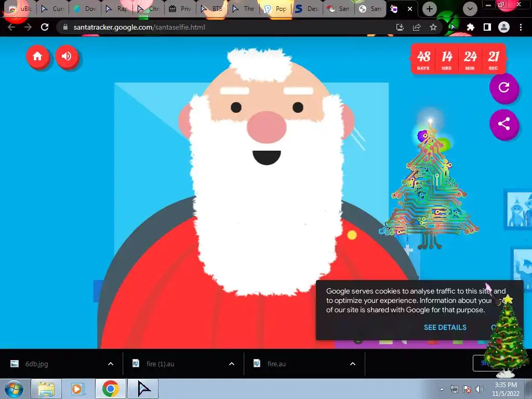This screenshot has width=532, height=399.
Task: Open the Chrome profile avatar
Action: 504,27
